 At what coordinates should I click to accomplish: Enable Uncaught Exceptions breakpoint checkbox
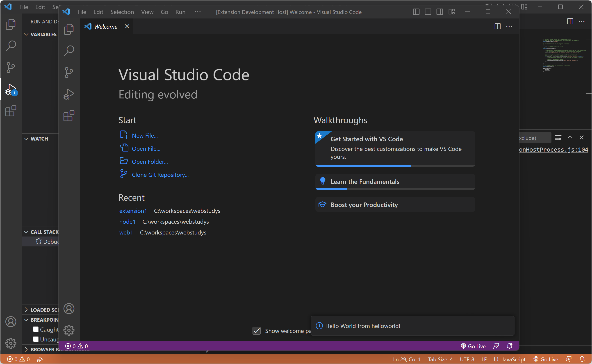[x=36, y=339]
